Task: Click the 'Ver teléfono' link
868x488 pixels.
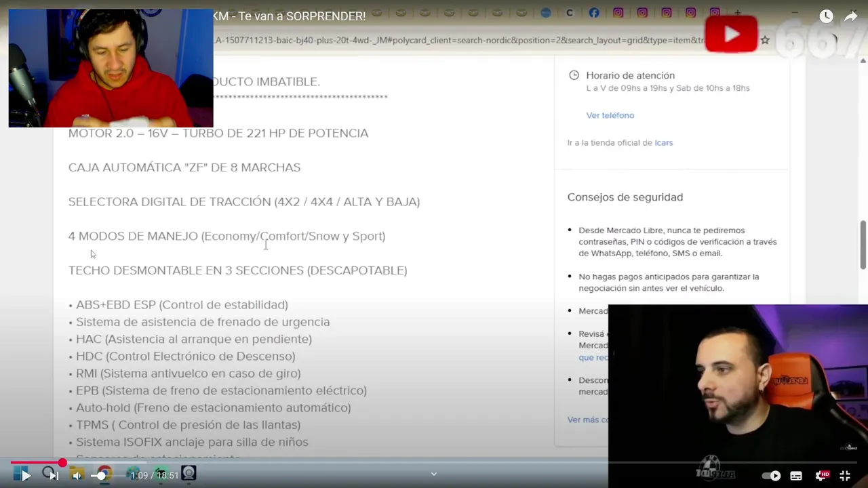Action: tap(610, 115)
